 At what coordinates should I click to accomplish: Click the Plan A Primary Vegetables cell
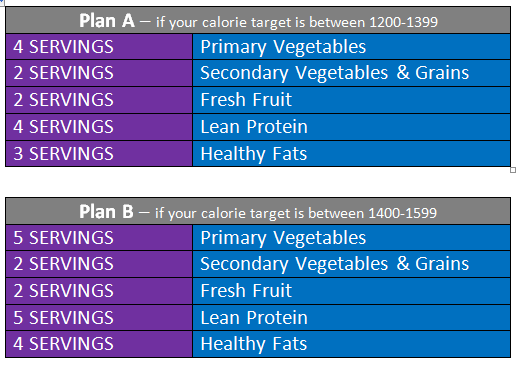pos(351,47)
